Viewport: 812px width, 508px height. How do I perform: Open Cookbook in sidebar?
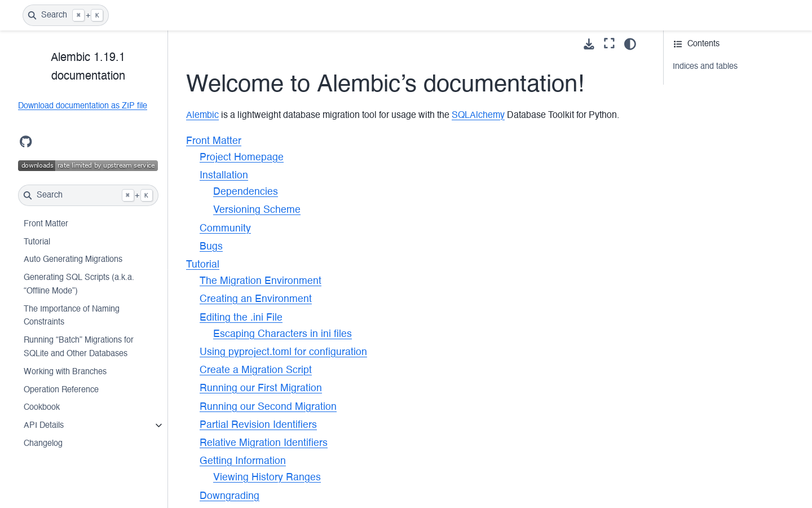click(x=42, y=407)
